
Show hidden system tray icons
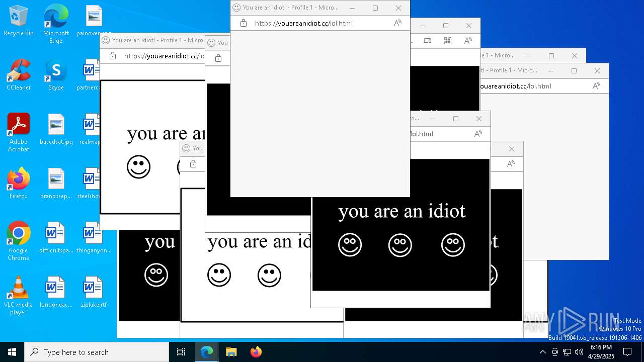click(542, 352)
